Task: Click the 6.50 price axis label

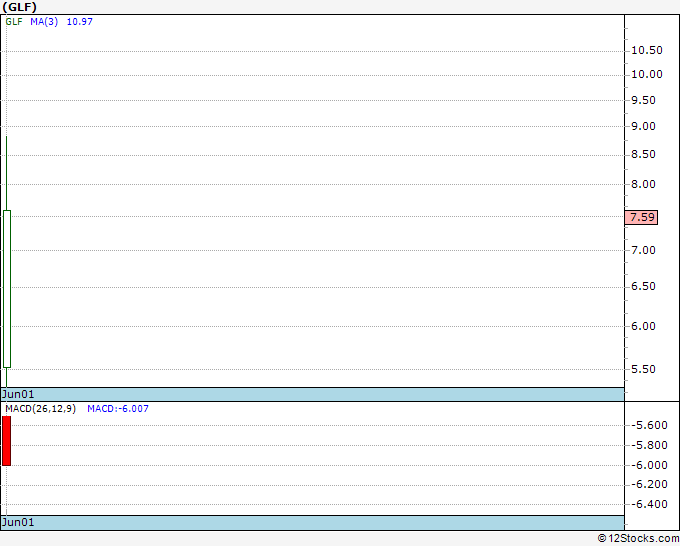Action: pos(643,286)
